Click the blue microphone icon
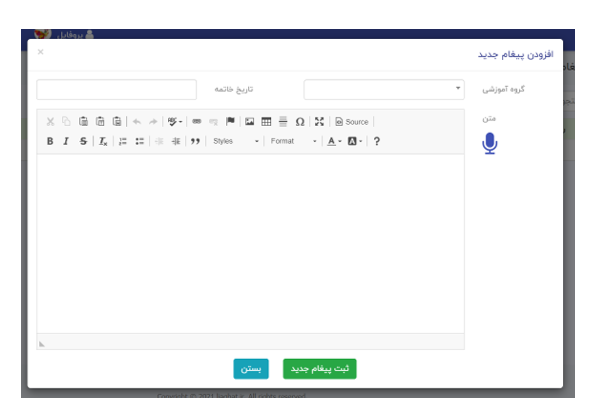The width and height of the screenshot is (598, 412). (490, 143)
